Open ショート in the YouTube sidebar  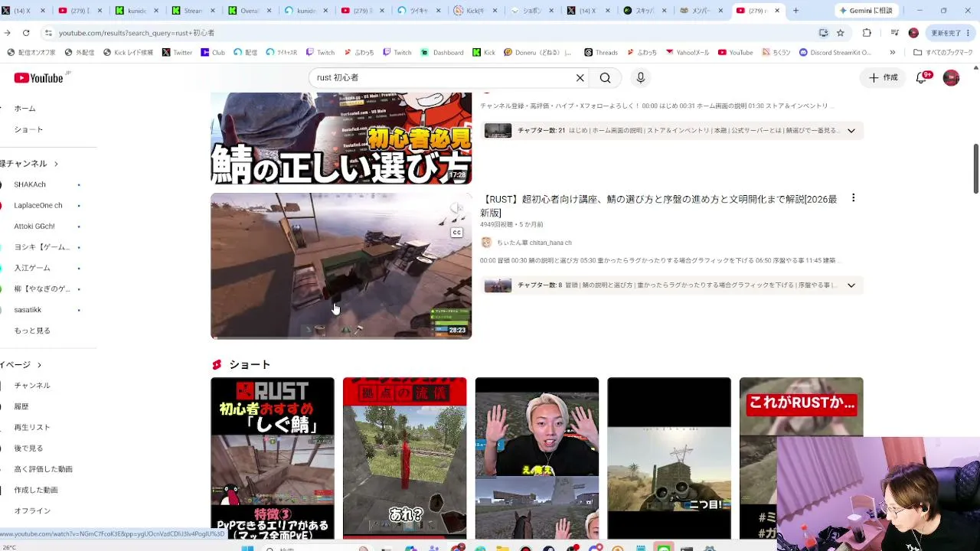[28, 129]
